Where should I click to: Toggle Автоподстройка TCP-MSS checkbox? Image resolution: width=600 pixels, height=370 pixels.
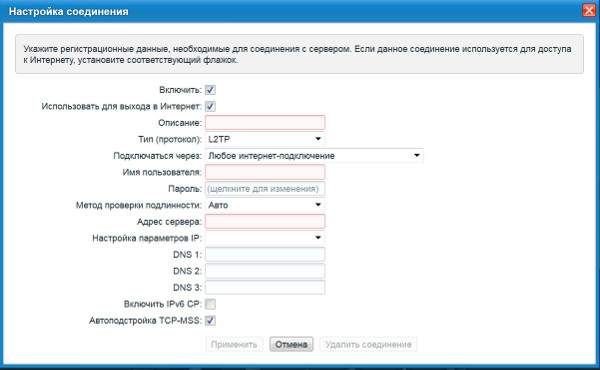point(210,321)
